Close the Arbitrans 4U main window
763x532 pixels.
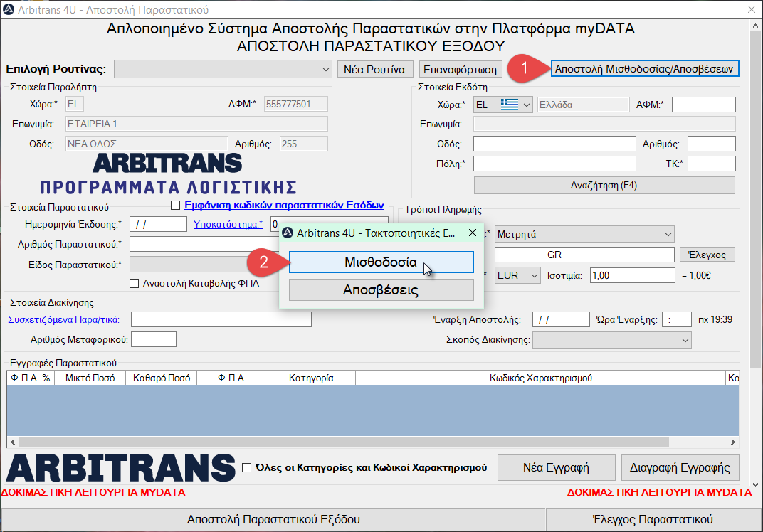(752, 9)
